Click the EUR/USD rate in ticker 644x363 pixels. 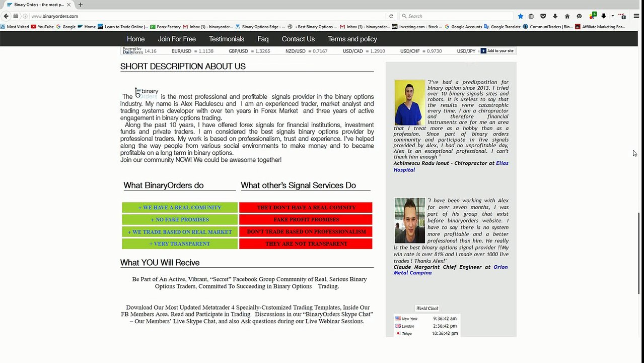pyautogui.click(x=192, y=51)
